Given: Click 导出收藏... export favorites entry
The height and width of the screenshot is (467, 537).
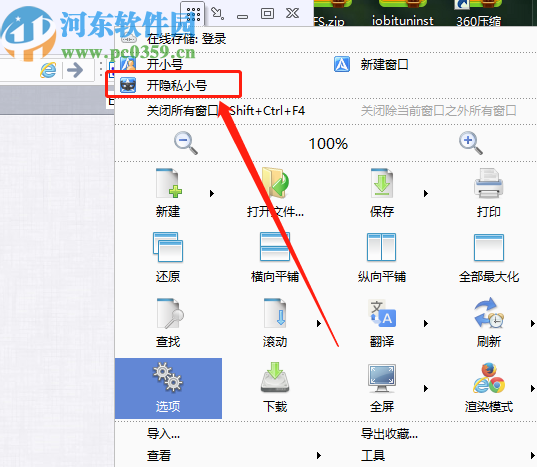Looking at the screenshot, I should pos(389,433).
